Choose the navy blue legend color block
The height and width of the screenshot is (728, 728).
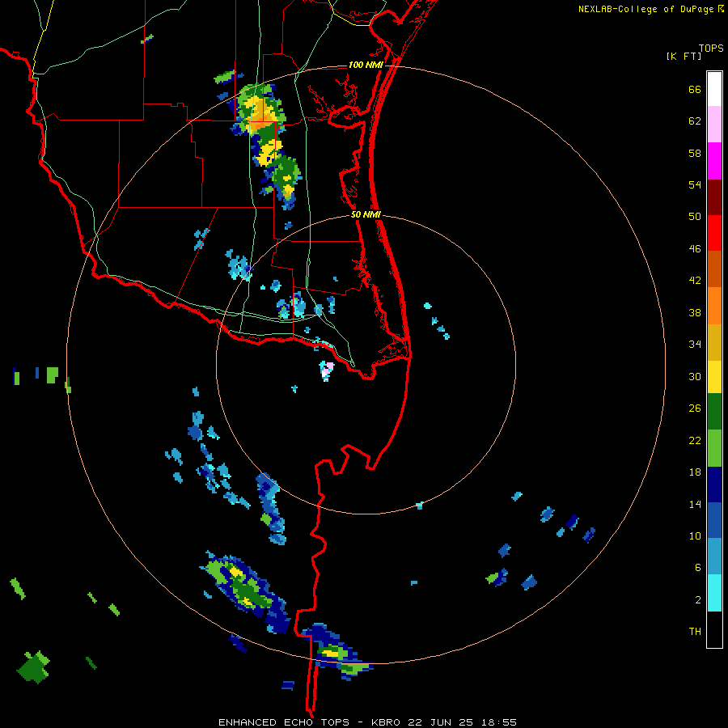[x=714, y=485]
